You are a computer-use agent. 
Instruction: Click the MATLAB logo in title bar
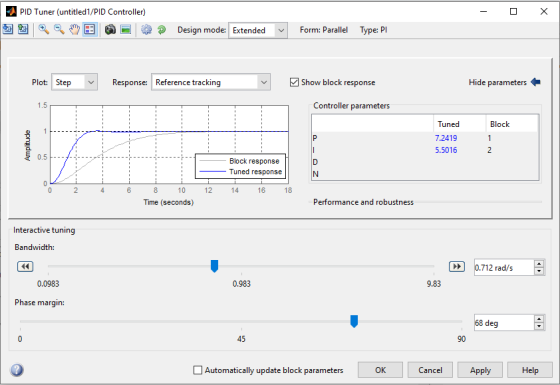11,11
